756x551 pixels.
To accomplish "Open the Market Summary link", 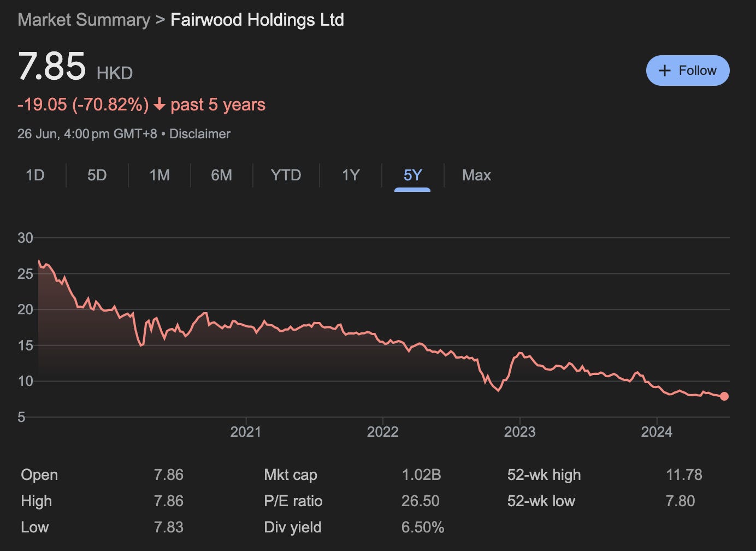I will pyautogui.click(x=84, y=20).
